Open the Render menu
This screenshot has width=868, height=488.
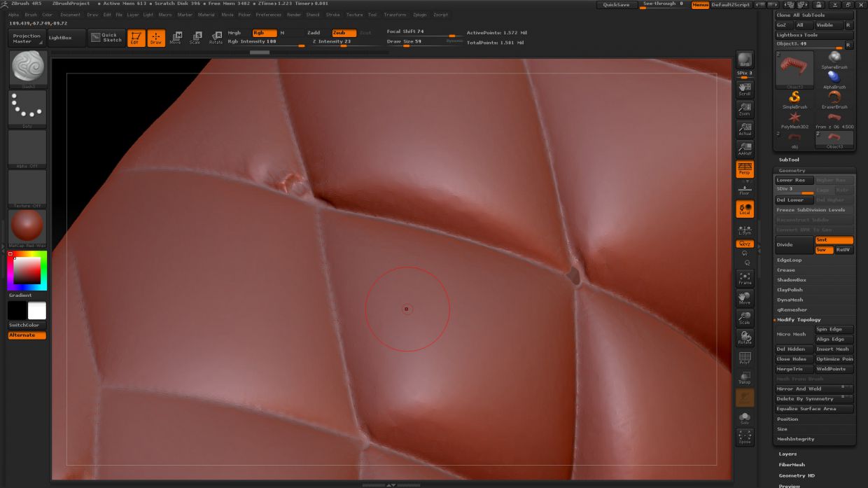point(294,15)
